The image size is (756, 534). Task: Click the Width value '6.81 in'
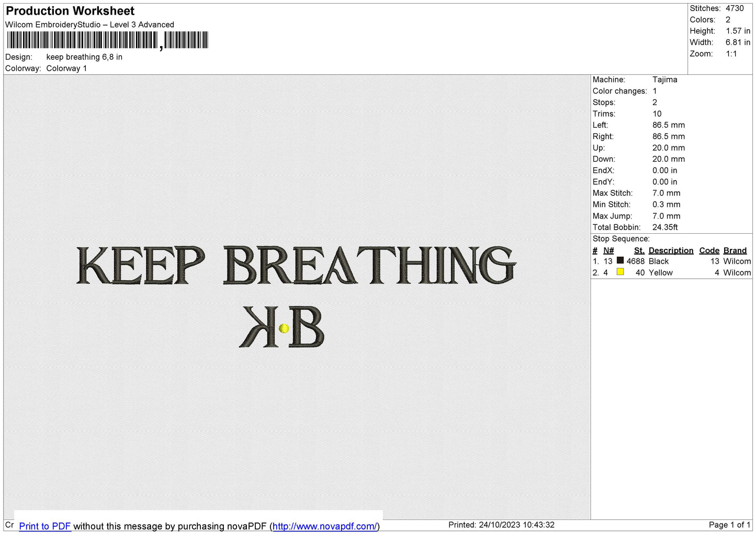pos(738,42)
